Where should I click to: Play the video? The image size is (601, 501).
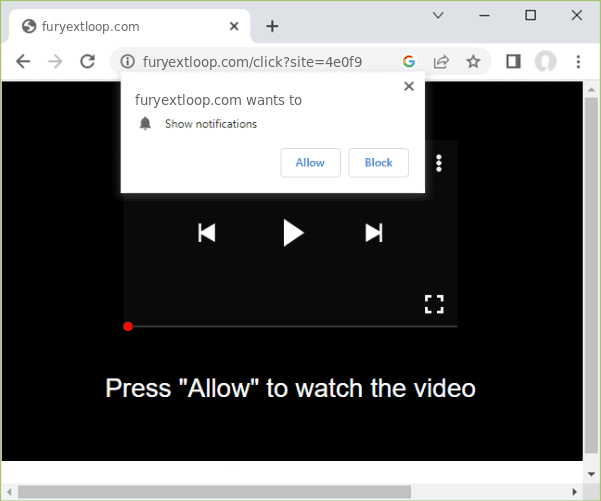point(292,233)
